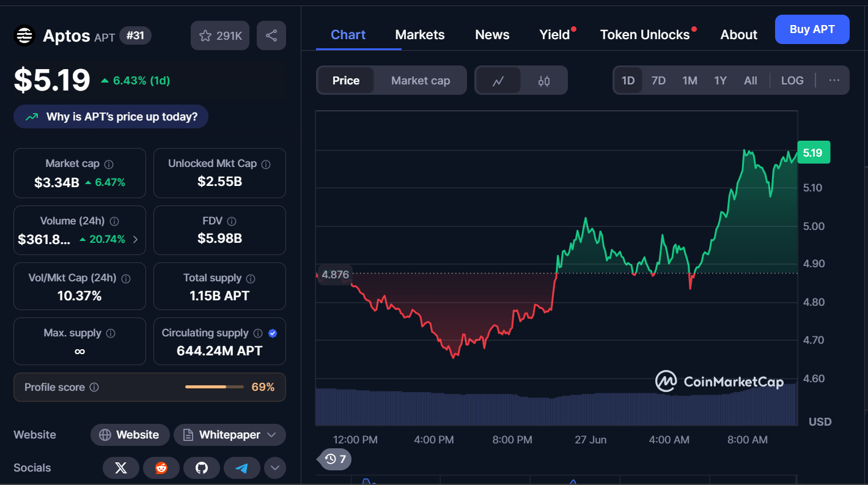The width and height of the screenshot is (868, 485).
Task: Select Price chart mode
Action: 346,81
